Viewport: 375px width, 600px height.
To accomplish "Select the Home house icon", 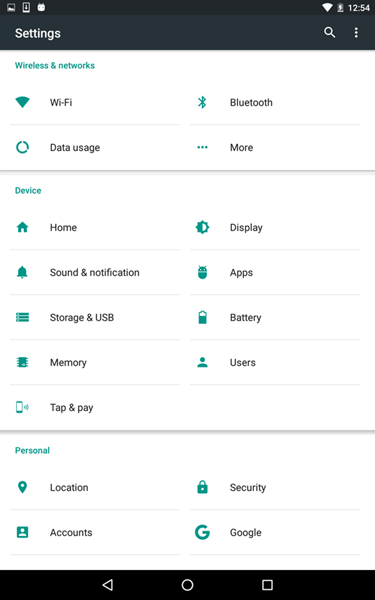I will 22,227.
